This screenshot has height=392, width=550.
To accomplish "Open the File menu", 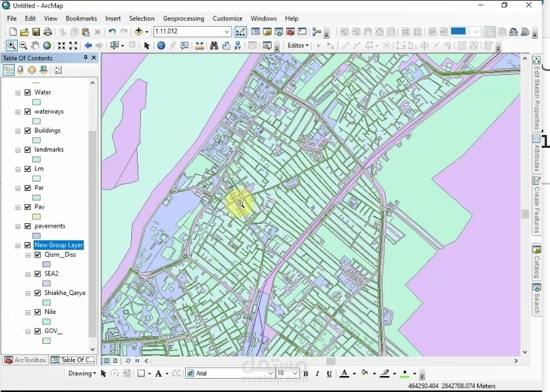I will (x=11, y=18).
